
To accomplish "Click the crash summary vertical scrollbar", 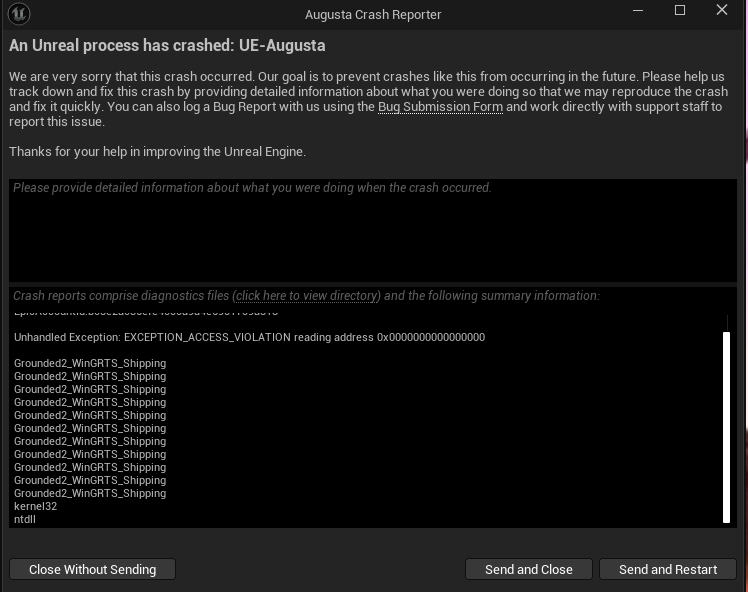I will click(x=726, y=426).
